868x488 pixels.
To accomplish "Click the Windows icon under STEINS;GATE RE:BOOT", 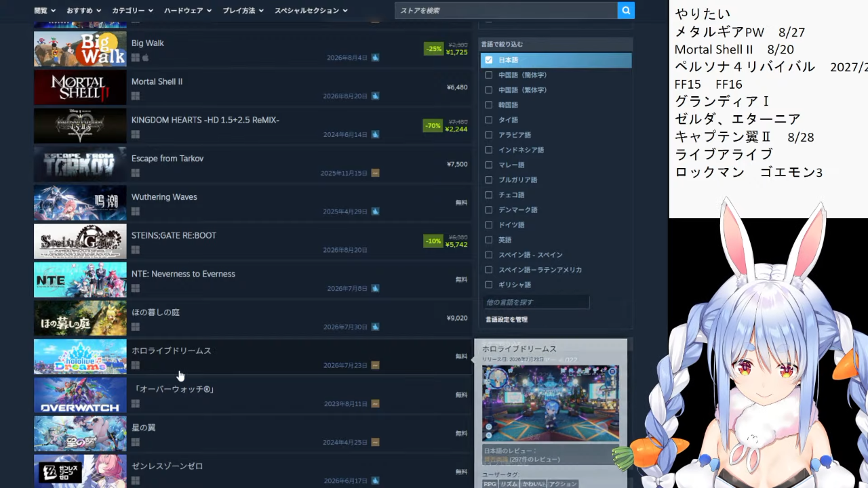I will [136, 250].
